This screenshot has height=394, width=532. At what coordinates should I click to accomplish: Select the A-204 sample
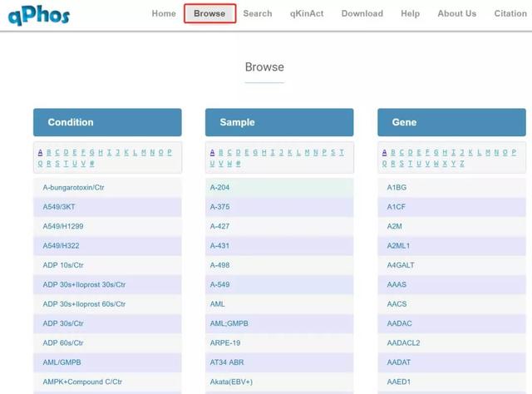(x=220, y=188)
